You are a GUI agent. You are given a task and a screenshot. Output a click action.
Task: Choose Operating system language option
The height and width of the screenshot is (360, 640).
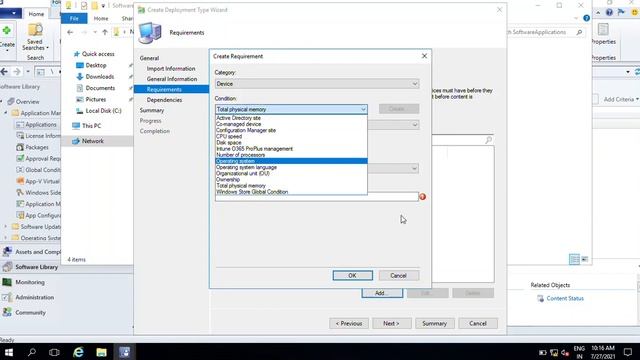click(x=247, y=167)
